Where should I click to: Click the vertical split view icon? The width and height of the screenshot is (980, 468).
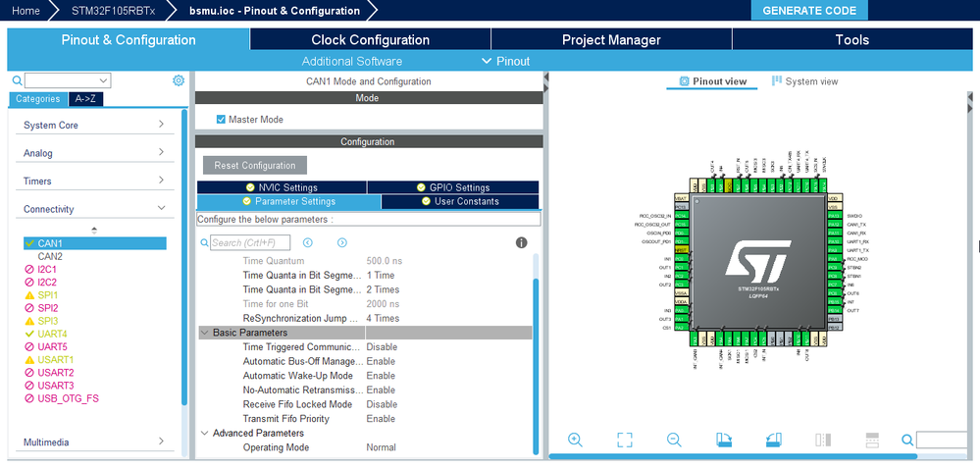(x=822, y=440)
